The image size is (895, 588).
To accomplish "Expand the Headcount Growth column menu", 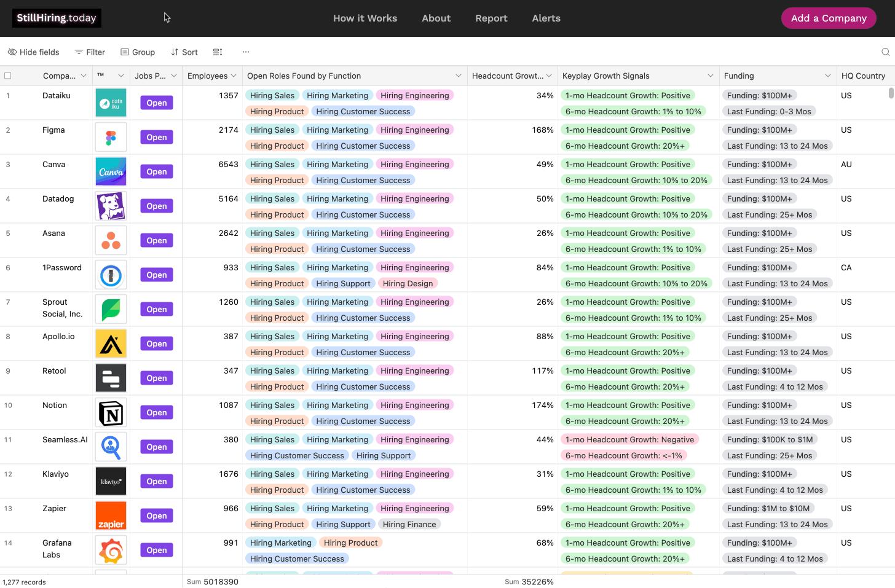I will click(x=549, y=76).
